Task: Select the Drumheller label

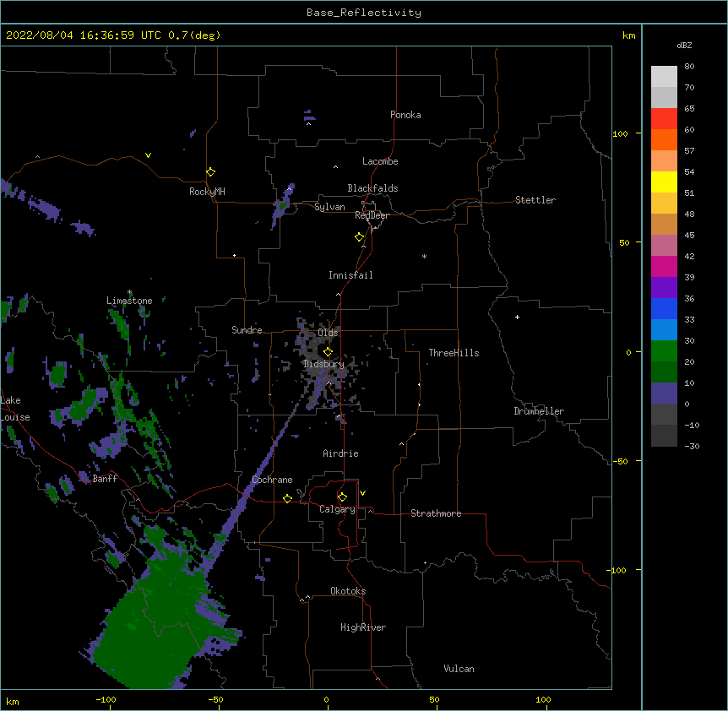Action: pos(539,411)
